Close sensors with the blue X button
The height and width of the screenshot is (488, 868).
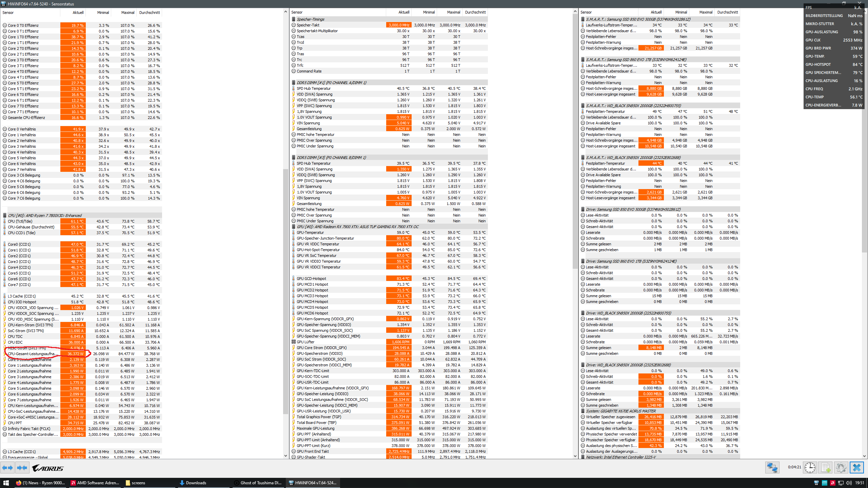(857, 468)
